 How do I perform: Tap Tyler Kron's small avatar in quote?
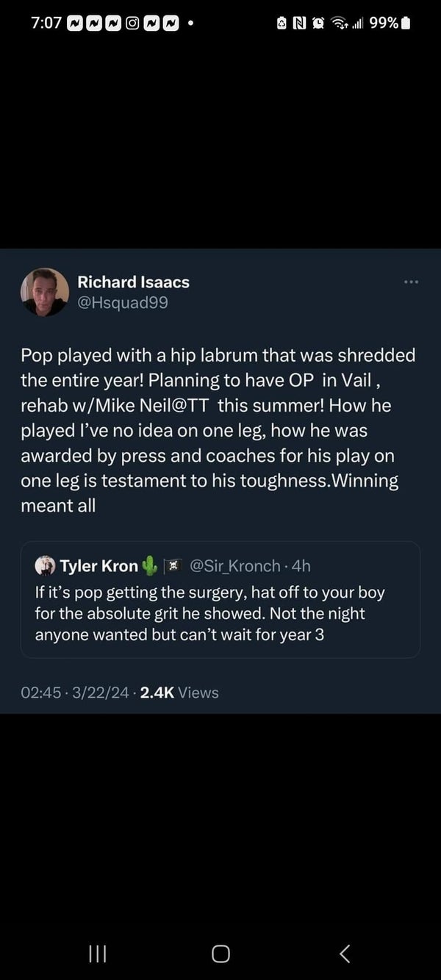[46, 565]
